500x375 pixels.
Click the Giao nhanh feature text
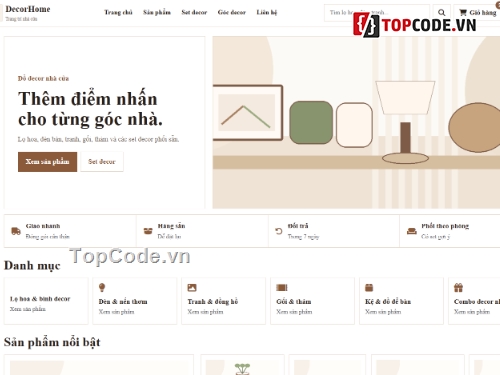point(43,226)
